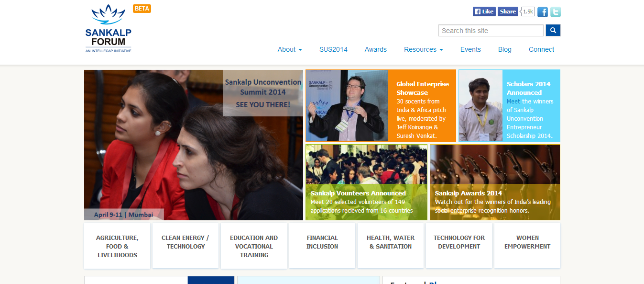Viewport: 644px width, 284px height.
Task: Open the SUS2014 menu item
Action: coord(333,49)
